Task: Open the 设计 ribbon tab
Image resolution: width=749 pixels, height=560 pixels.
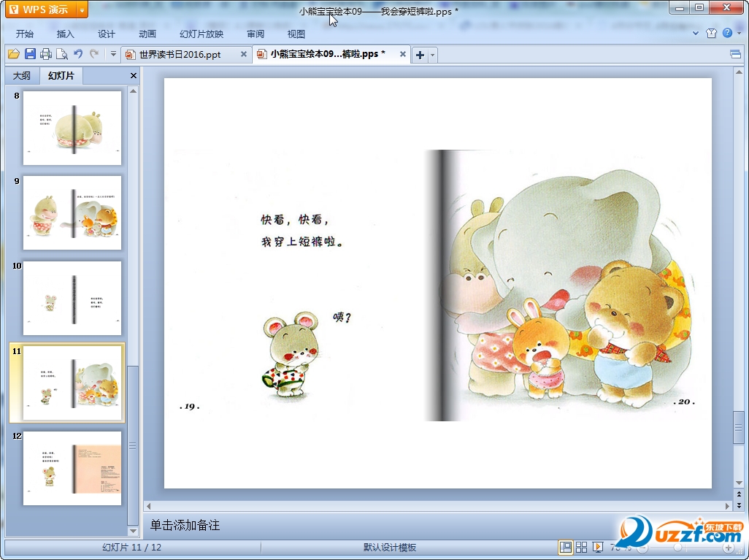Action: pos(107,34)
